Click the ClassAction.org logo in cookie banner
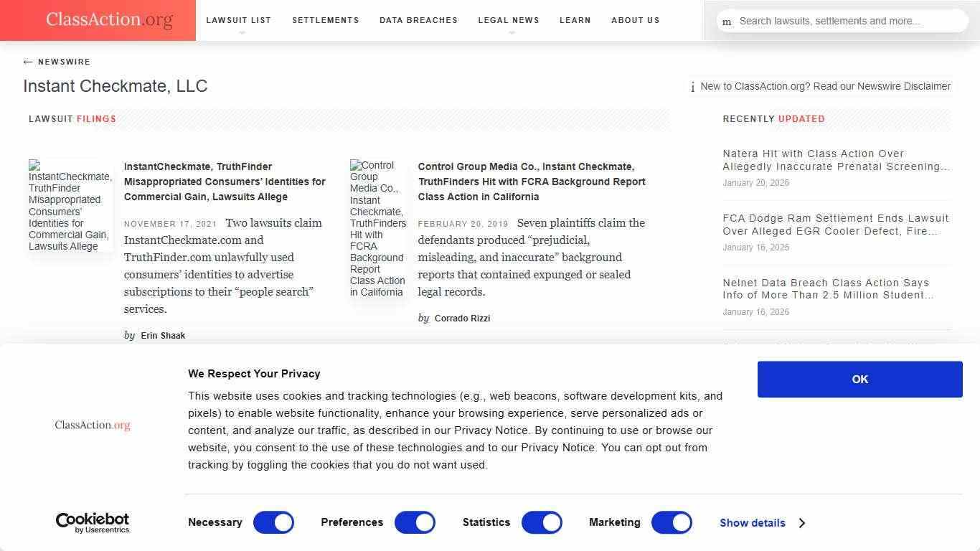The height and width of the screenshot is (551, 980). (93, 425)
